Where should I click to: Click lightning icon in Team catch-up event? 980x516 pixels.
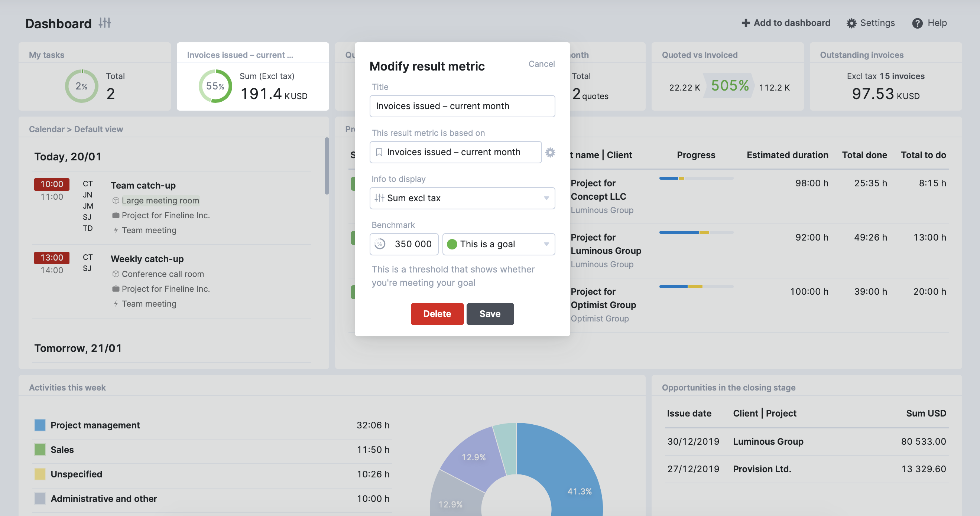tap(116, 230)
